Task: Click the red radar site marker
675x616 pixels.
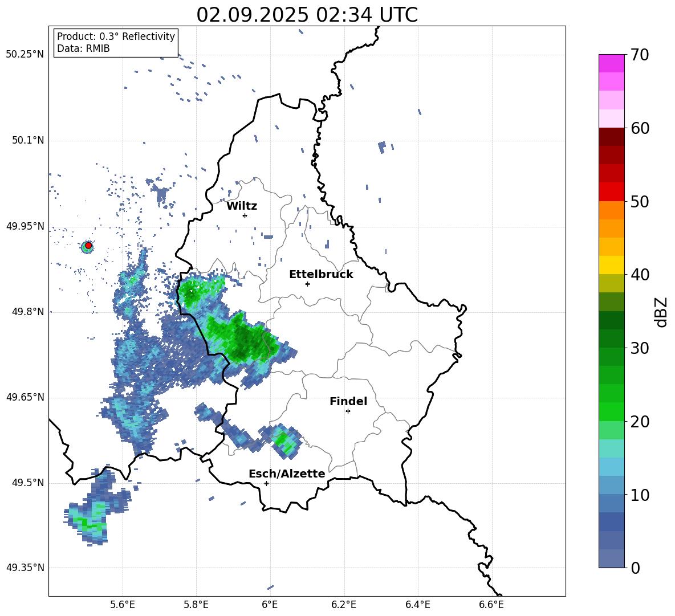Action: point(88,246)
